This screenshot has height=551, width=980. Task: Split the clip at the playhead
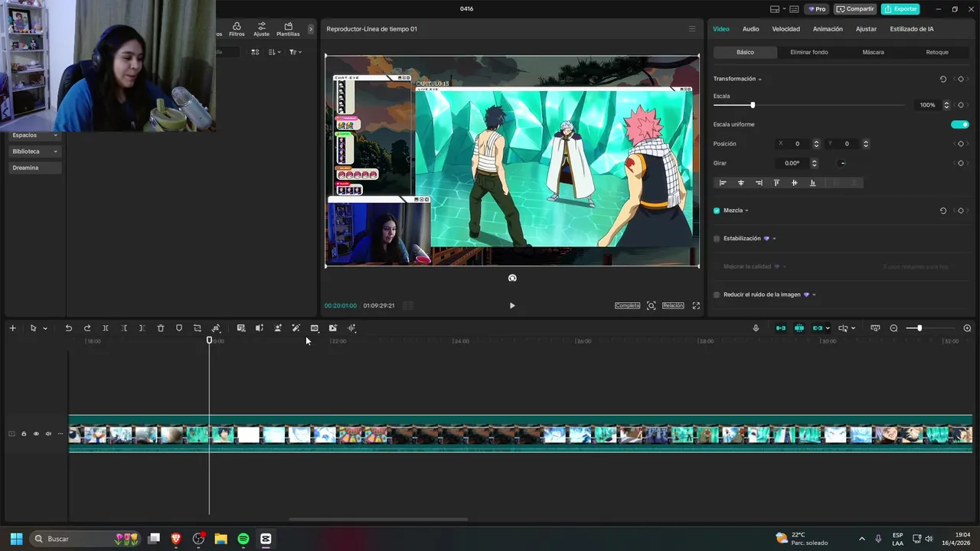click(x=106, y=328)
